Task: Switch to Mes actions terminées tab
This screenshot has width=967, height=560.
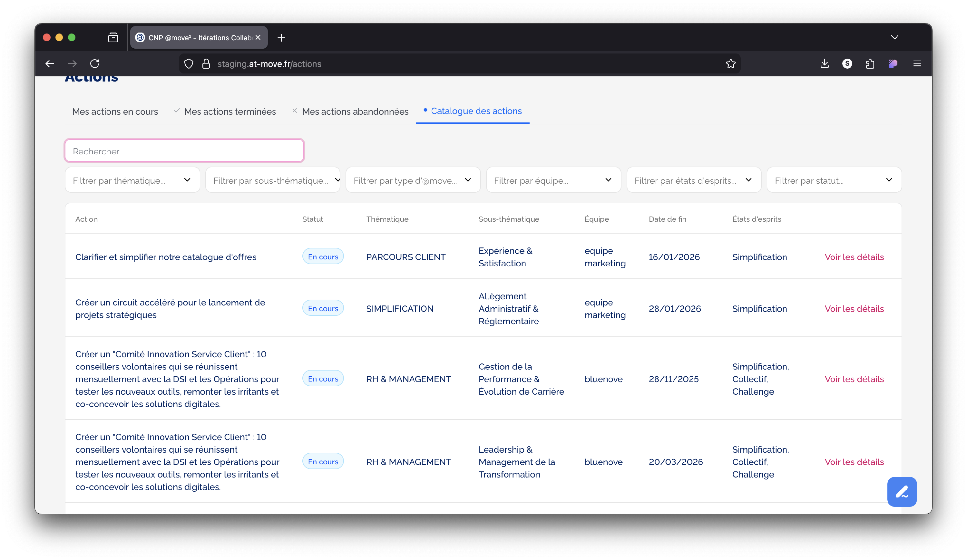Action: 230,111
